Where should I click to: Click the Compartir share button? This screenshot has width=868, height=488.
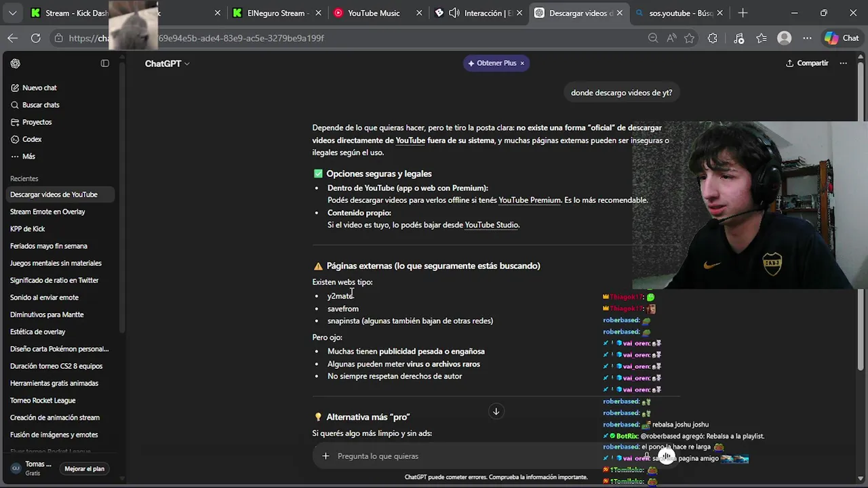tap(807, 63)
